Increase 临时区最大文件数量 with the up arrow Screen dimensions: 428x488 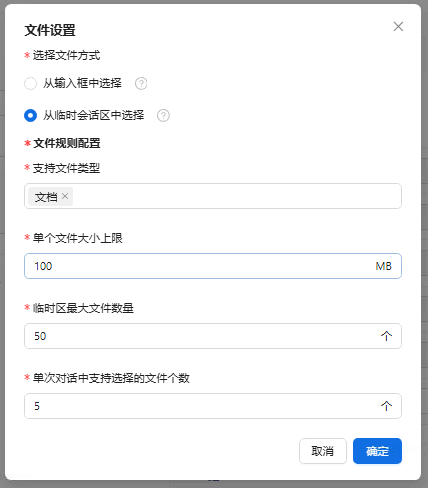point(386,336)
